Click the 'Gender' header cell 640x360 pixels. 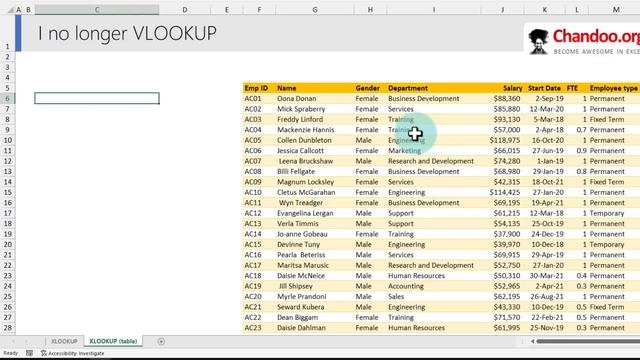coord(370,88)
